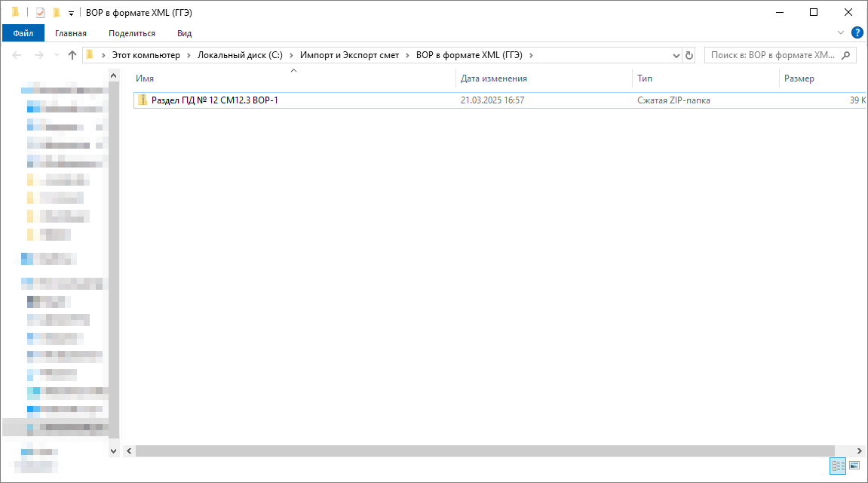
Task: Switch to the large thumbnails view layout
Action: click(854, 466)
